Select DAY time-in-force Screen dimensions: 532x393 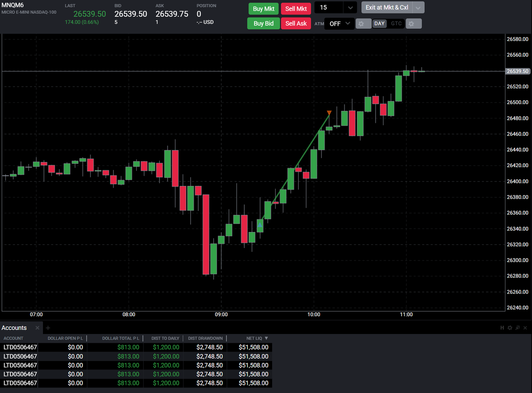(x=379, y=24)
